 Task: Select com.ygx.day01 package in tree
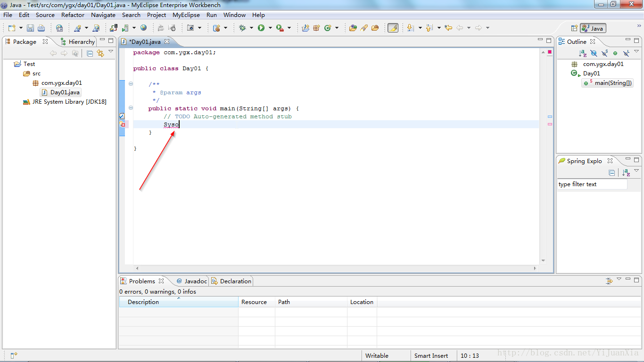57,82
